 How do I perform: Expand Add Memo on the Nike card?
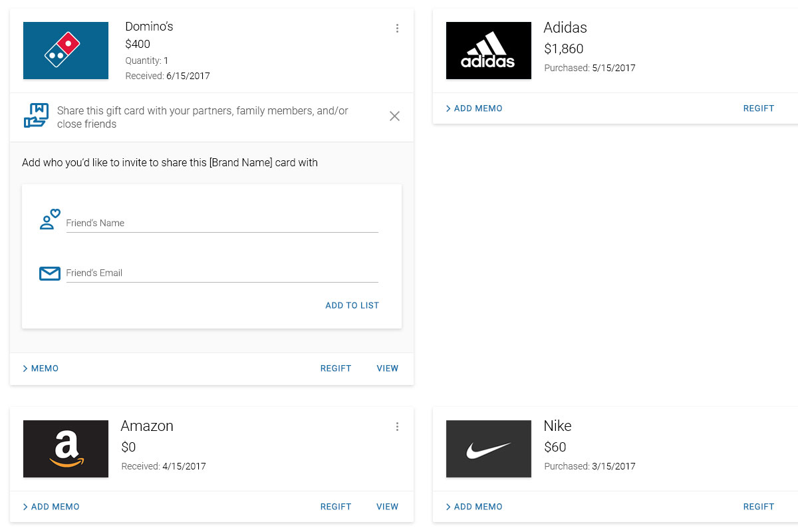[x=474, y=507]
